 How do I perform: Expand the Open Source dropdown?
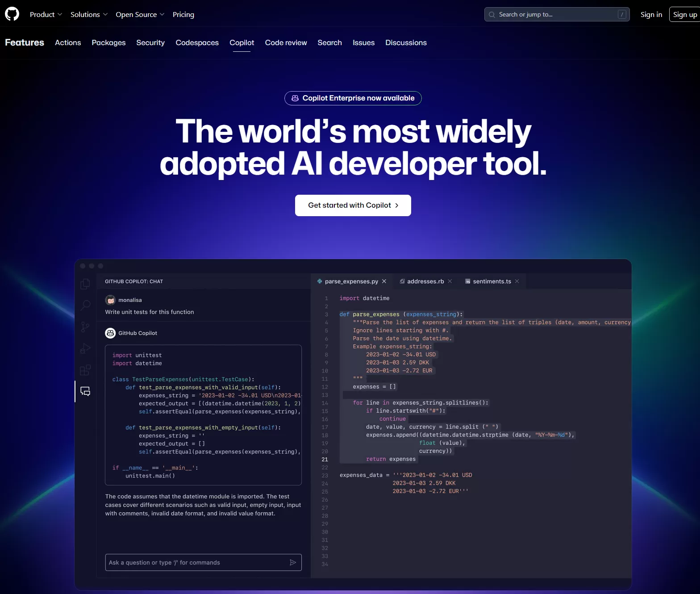pyautogui.click(x=140, y=14)
